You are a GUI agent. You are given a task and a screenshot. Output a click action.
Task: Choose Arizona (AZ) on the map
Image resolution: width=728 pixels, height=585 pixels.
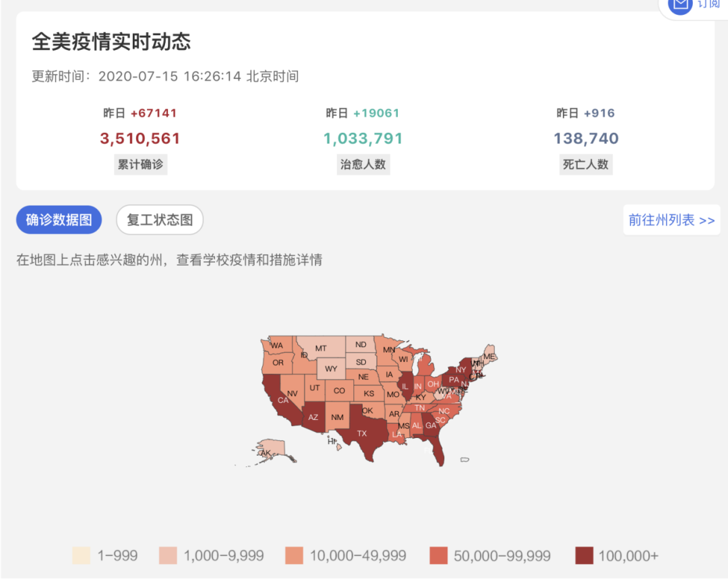[313, 417]
